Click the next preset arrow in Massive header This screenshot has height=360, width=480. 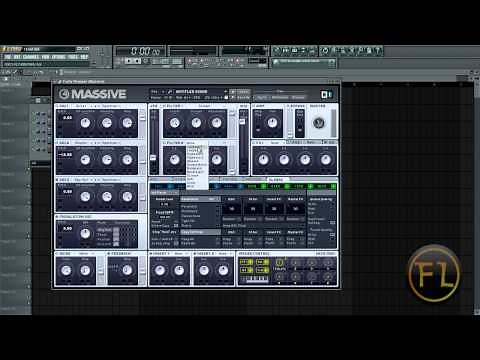233,97
